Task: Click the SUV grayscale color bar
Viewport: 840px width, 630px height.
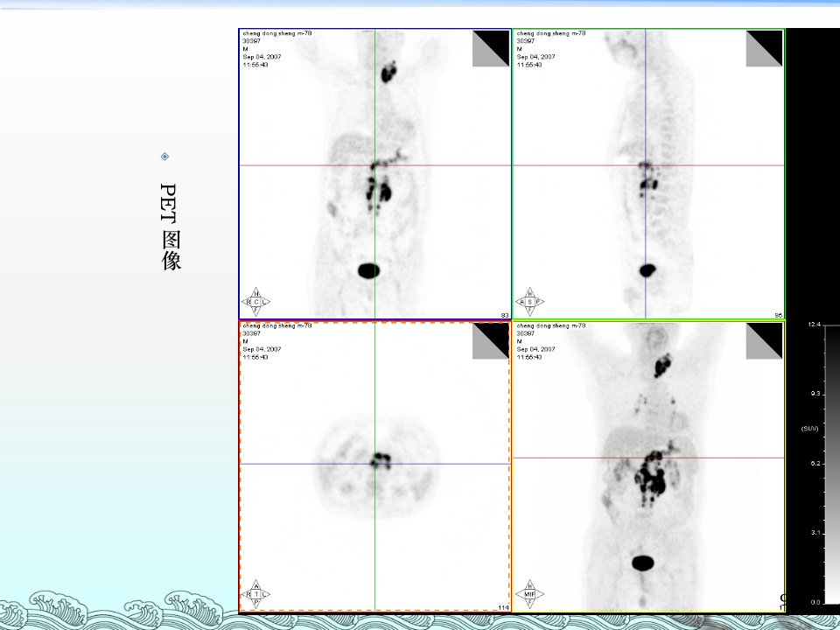Action: 832,465
